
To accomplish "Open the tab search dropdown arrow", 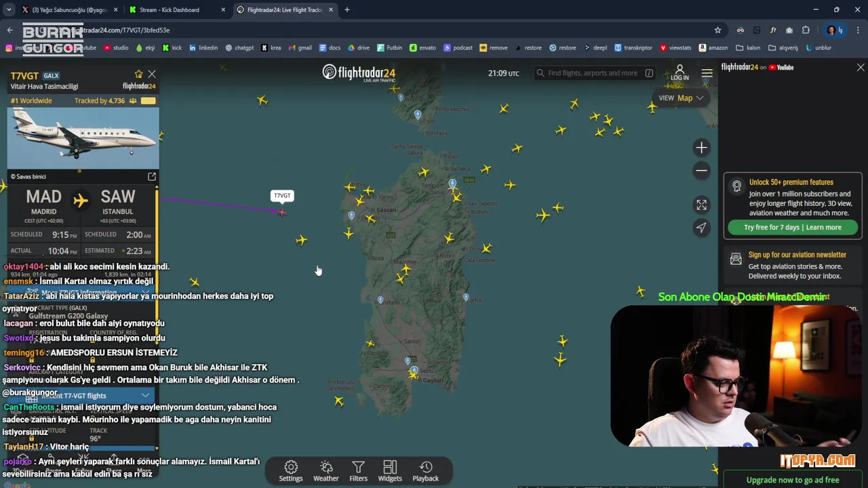I will 8,9.
